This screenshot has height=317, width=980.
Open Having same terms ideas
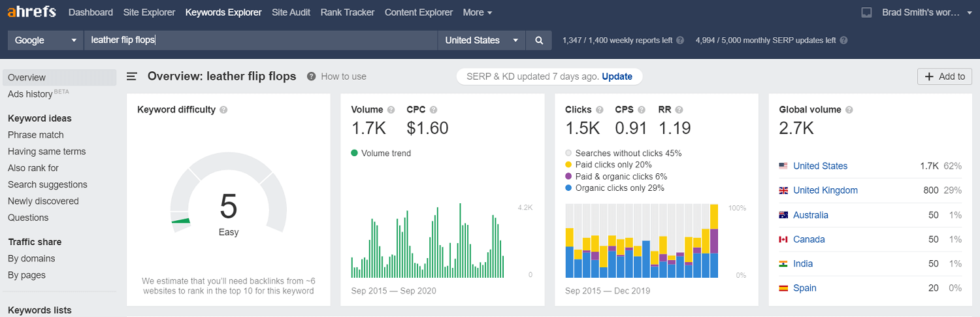(47, 152)
